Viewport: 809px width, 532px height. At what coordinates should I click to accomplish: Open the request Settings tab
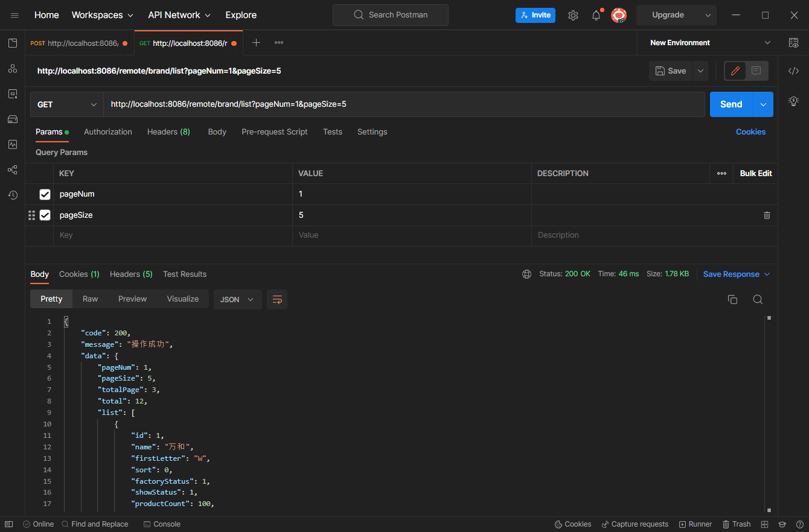(373, 131)
